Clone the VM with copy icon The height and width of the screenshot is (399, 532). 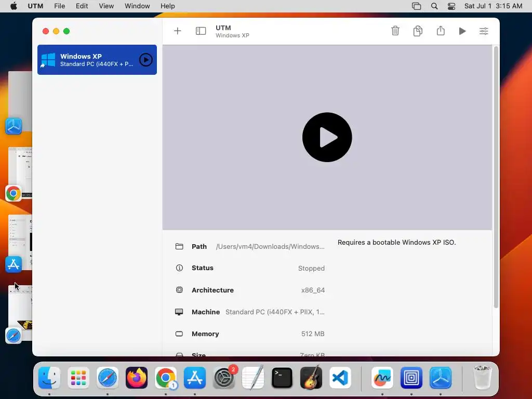(x=418, y=31)
